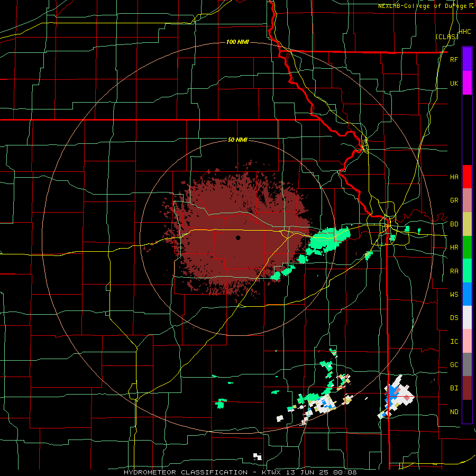Click the "IC" legend label
This screenshot has height=476, width=476.
coord(454,342)
